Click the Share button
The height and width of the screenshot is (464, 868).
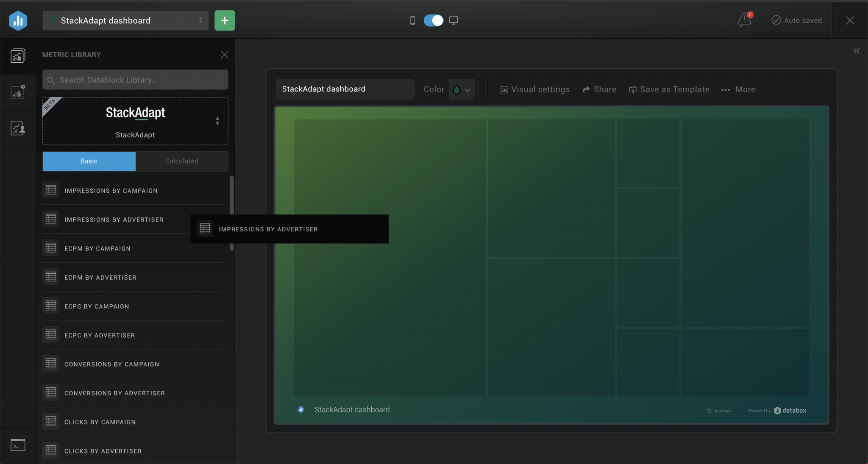click(x=599, y=89)
